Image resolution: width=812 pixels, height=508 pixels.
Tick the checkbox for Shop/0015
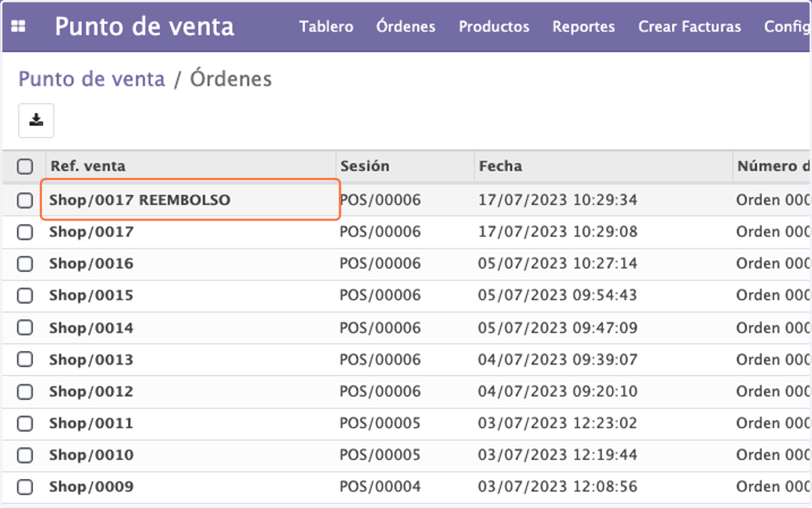coord(25,296)
